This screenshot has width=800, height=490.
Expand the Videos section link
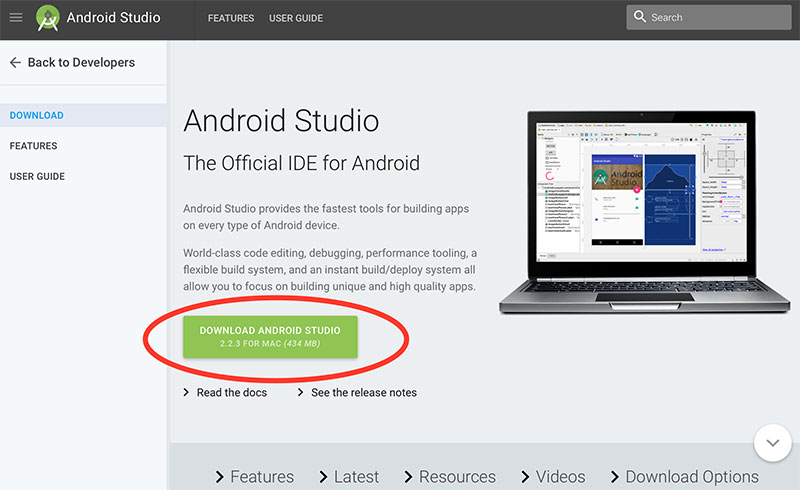553,477
